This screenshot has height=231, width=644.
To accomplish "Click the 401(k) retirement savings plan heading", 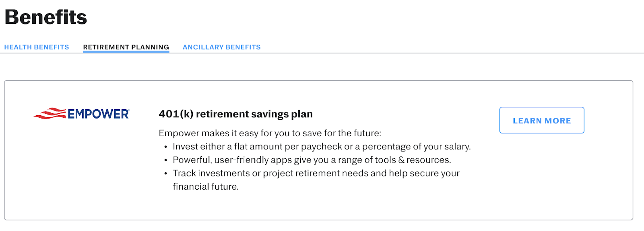I will (x=236, y=114).
